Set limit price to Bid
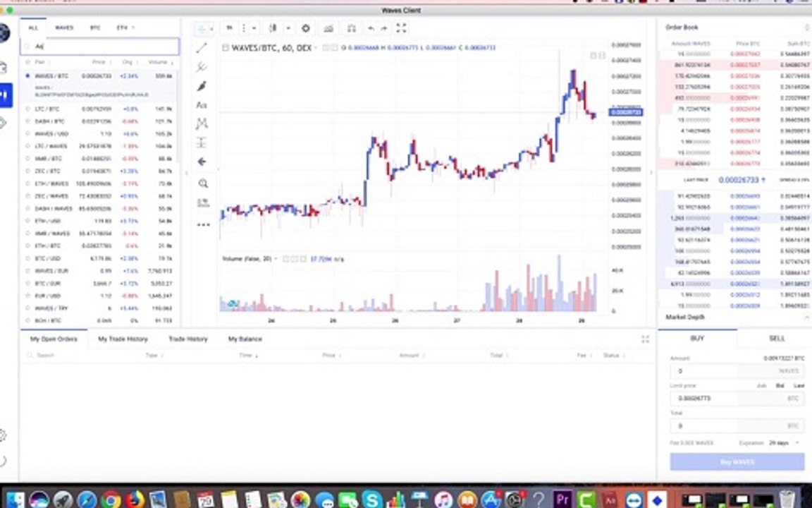Viewport: 812px width, 508px height. point(780,386)
